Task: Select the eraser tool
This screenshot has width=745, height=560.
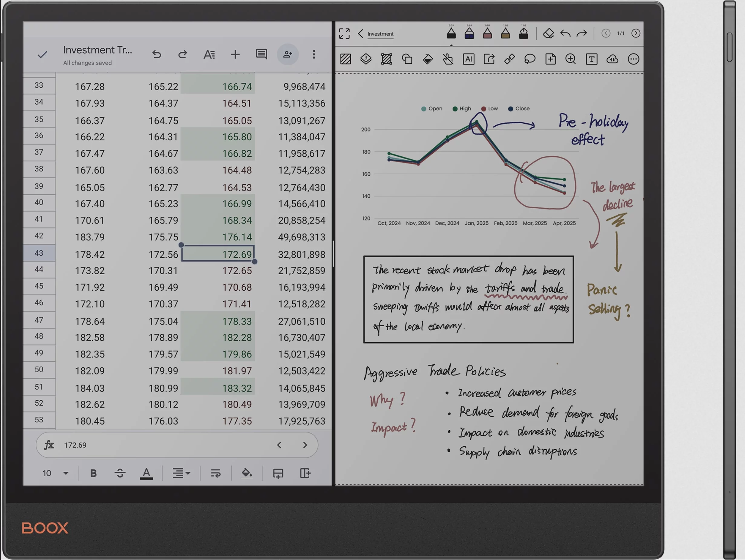Action: tap(548, 33)
